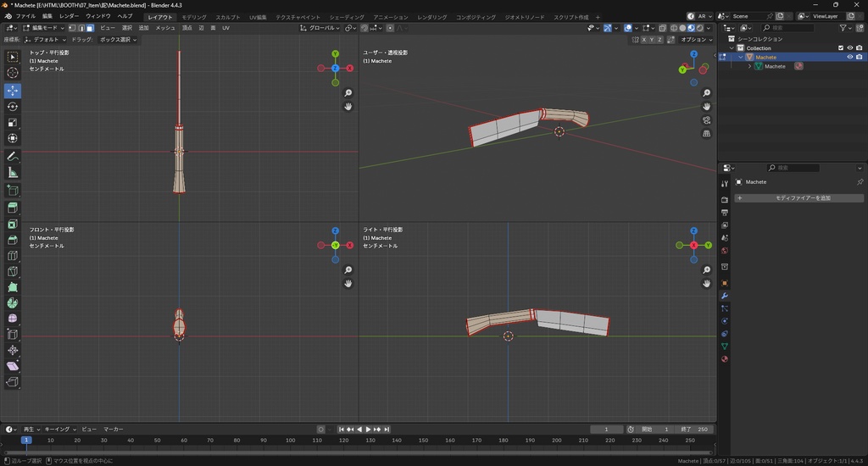Toggle proportional editing button

[390, 28]
